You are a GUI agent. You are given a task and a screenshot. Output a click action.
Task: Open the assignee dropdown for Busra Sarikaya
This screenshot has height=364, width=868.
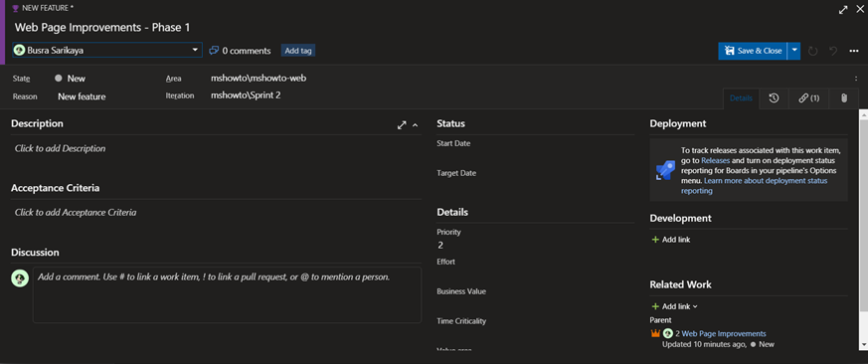click(x=107, y=50)
